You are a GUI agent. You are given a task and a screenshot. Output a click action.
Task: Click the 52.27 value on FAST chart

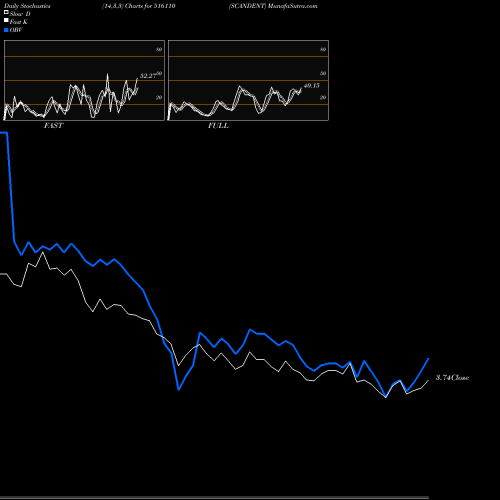[148, 76]
